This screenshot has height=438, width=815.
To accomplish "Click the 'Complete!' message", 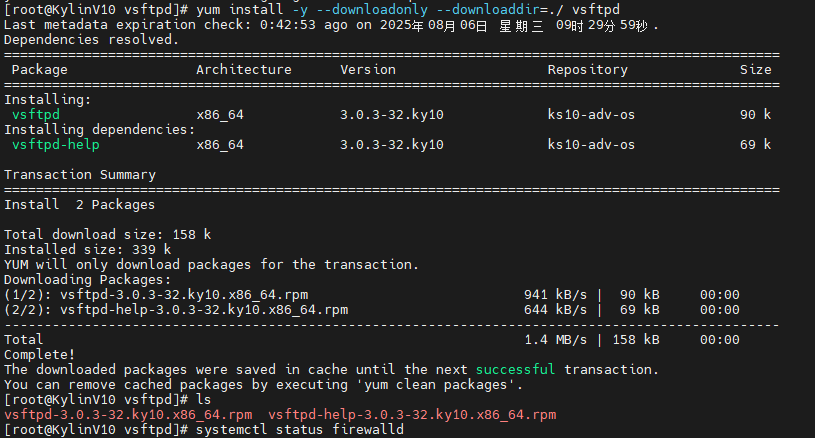I will (40, 355).
